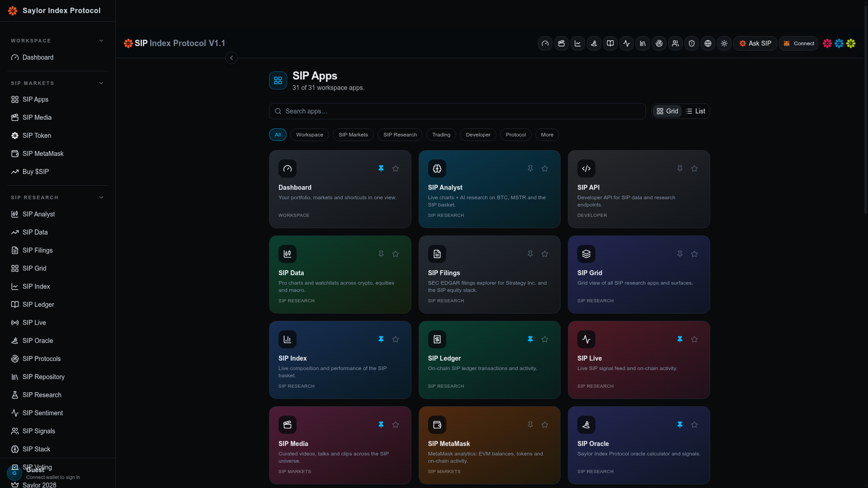Open the clapperboard media icon in top toolbar
The height and width of the screenshot is (488, 868).
(x=561, y=43)
